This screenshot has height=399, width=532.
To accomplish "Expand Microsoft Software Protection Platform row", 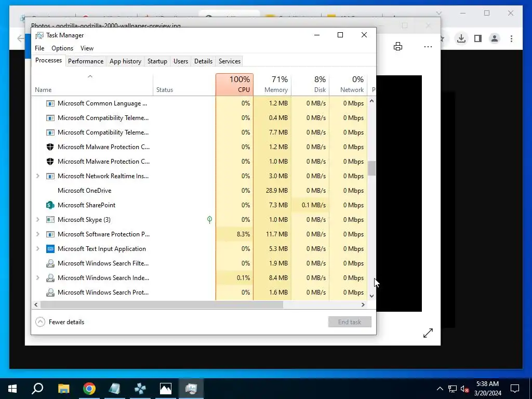I will click(37, 234).
